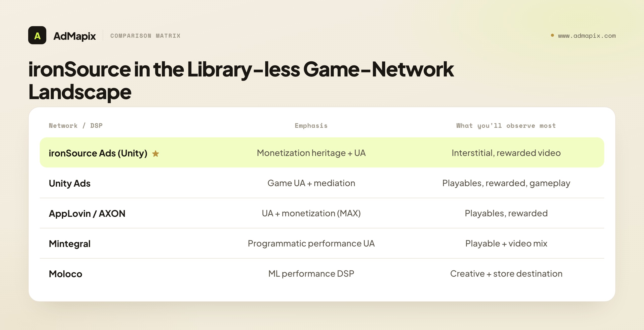Click the Creative + store destination cell
The image size is (644, 330).
pyautogui.click(x=506, y=274)
